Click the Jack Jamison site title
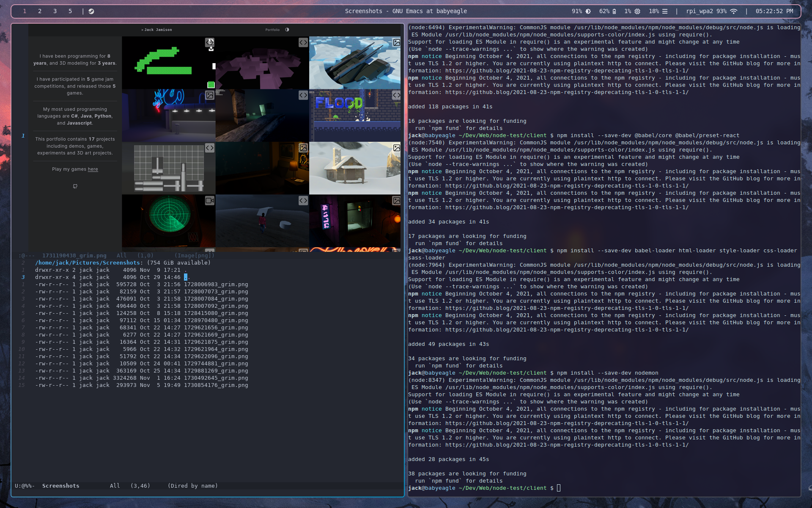Image resolution: width=812 pixels, height=508 pixels. [x=157, y=30]
